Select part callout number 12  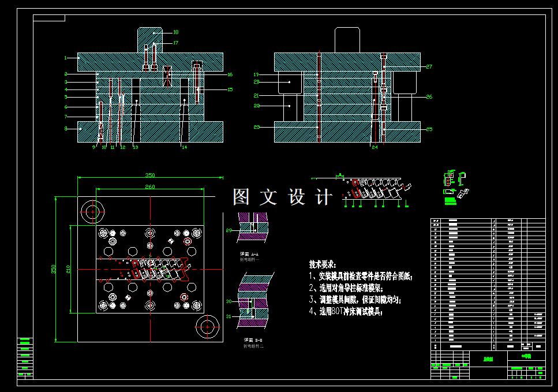[123, 147]
